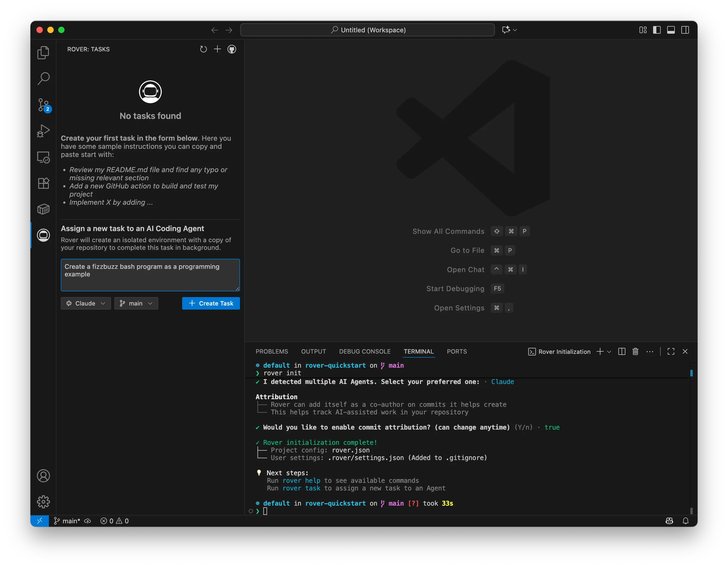Switch to the PROBLEMS tab
This screenshot has width=728, height=567.
click(272, 352)
